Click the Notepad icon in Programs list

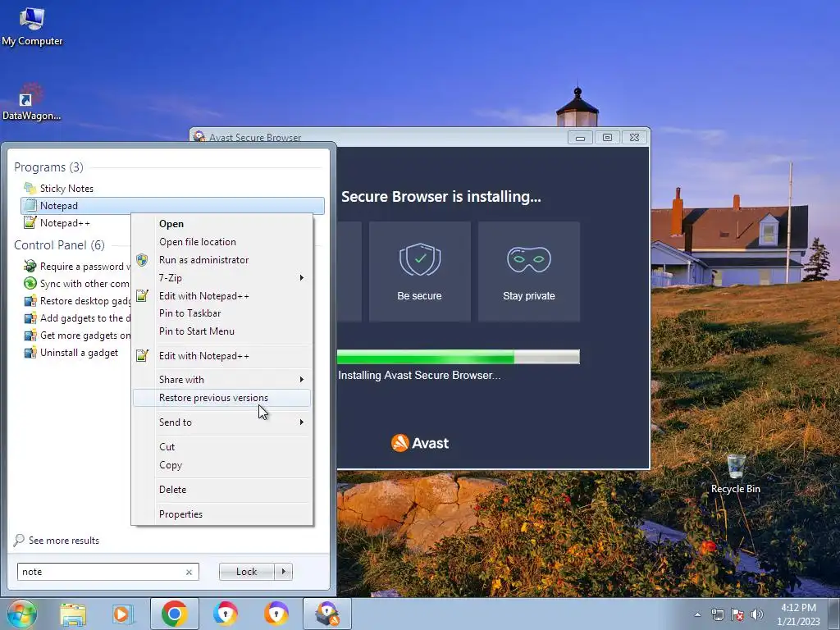[x=30, y=206]
